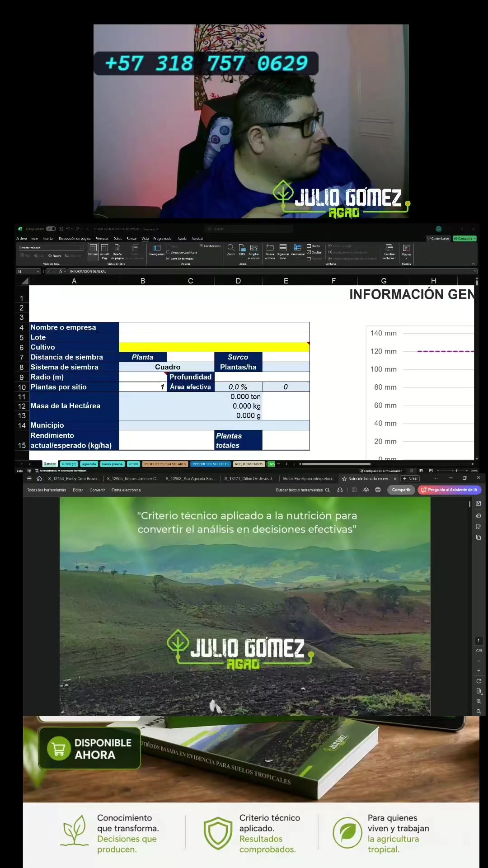Open Acrobat page thumbnails panel icon
The image size is (488, 868).
click(x=479, y=538)
